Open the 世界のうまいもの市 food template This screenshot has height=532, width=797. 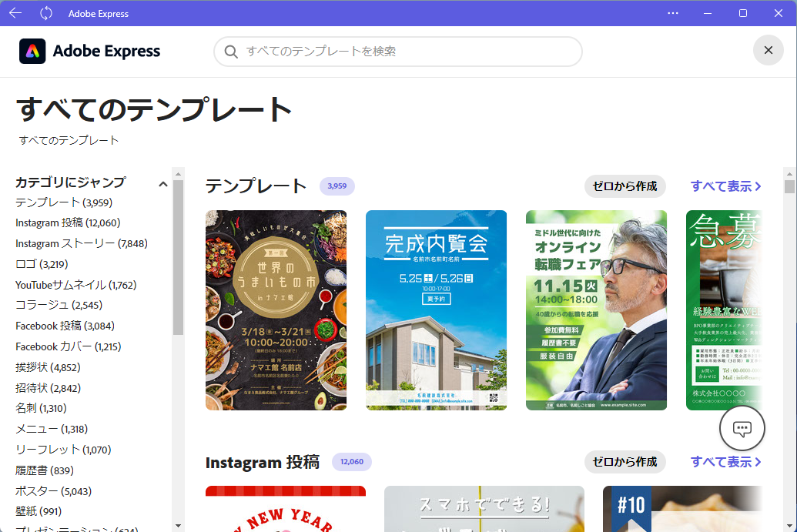click(x=276, y=310)
